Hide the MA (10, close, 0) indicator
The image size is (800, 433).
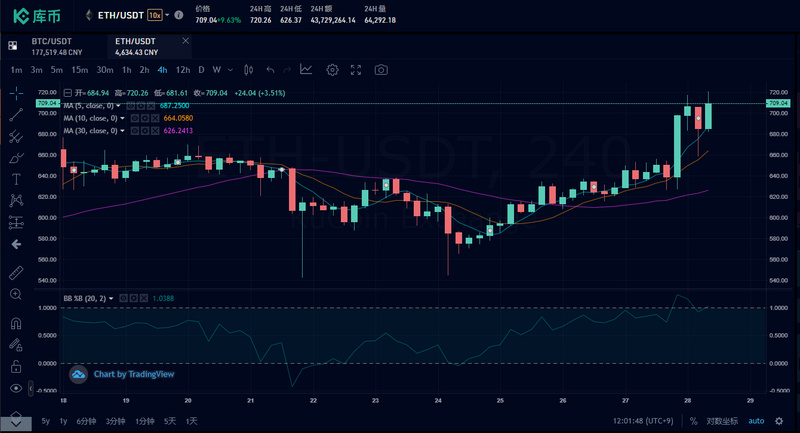135,118
